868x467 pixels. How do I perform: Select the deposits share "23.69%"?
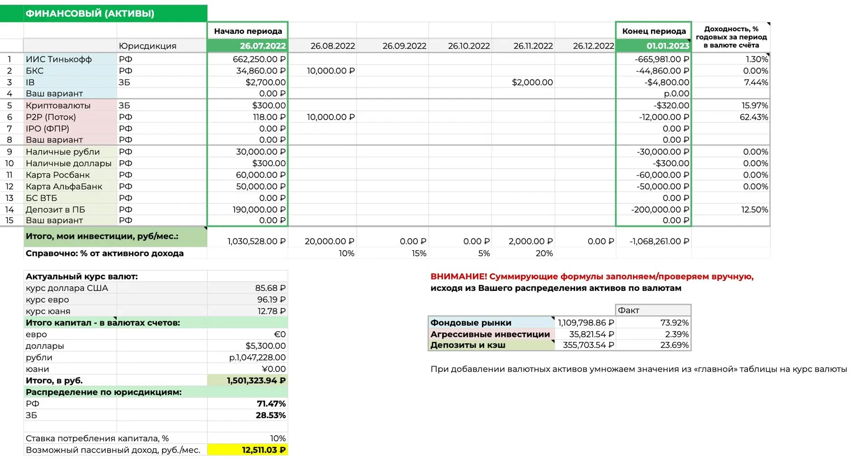click(654, 345)
